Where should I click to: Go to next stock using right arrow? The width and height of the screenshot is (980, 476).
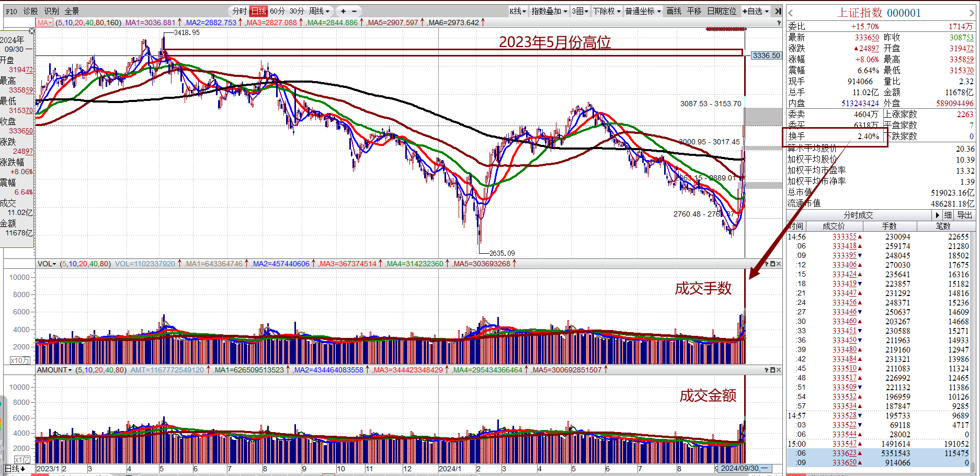[972, 13]
